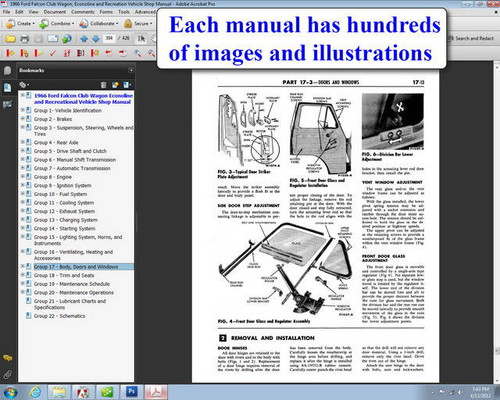Open the Comments panel icon at the sidebar bottom
The width and height of the screenshot is (500, 400).
(7, 358)
